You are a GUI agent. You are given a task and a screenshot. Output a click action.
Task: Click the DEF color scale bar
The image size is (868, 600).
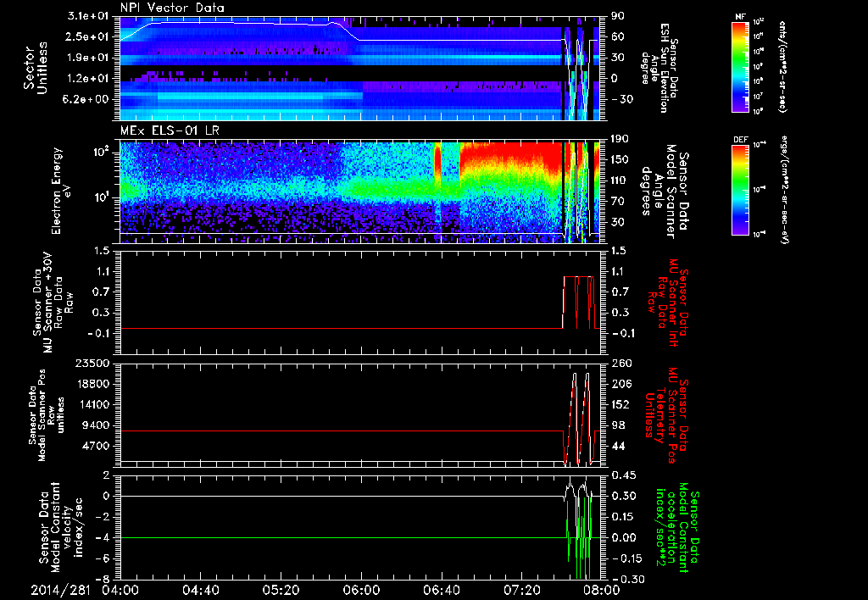coord(740,190)
